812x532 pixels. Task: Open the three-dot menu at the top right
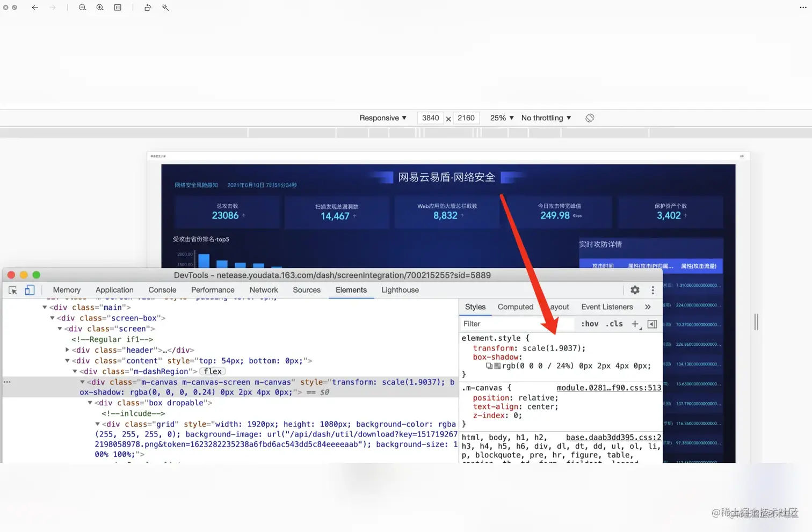pos(803,8)
